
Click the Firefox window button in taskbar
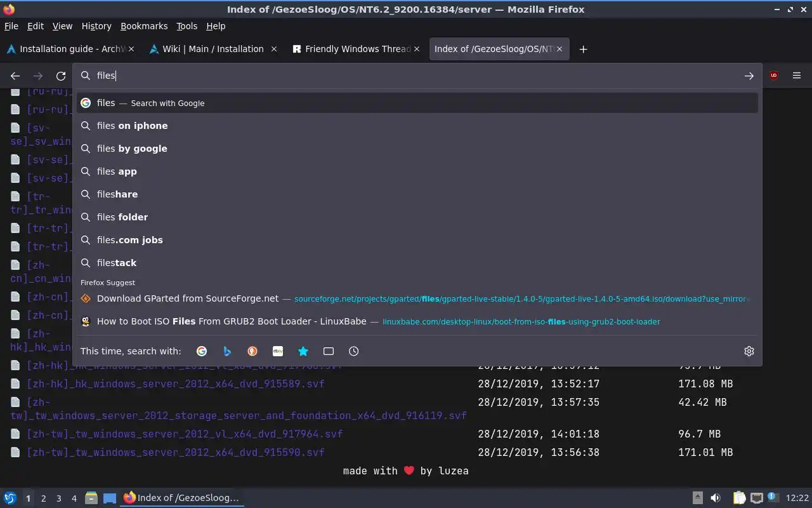click(182, 498)
